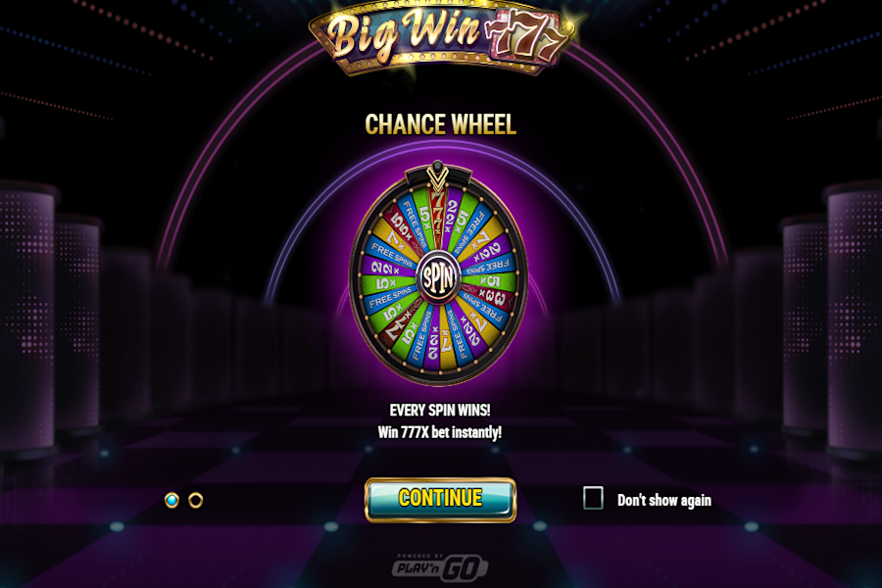Click the Win 777X bet instantly text

point(439,432)
